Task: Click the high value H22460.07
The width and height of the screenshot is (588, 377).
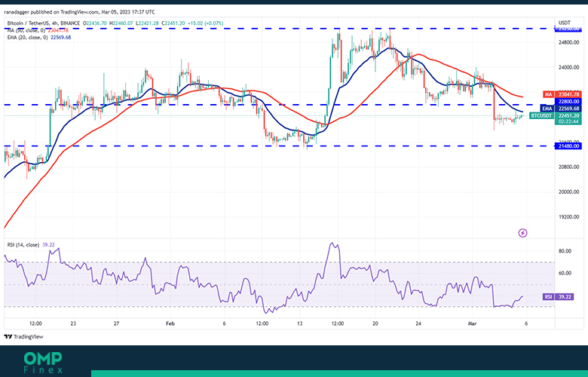Action: (121, 23)
